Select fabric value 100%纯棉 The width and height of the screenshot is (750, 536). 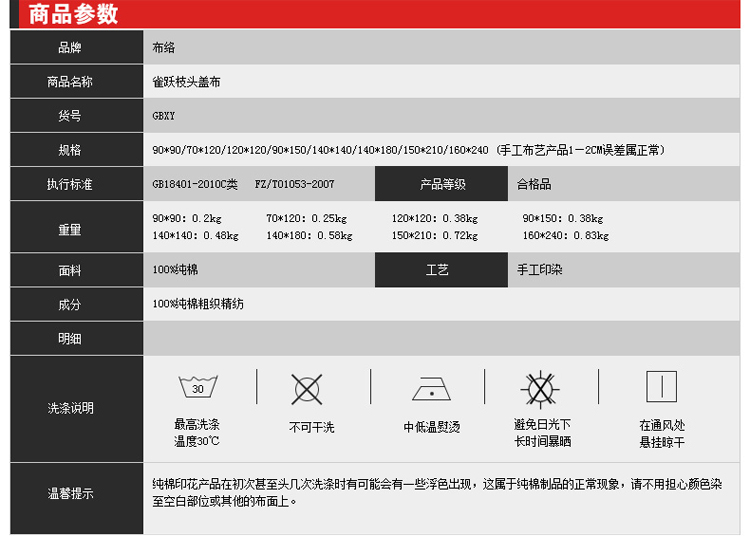pos(175,270)
